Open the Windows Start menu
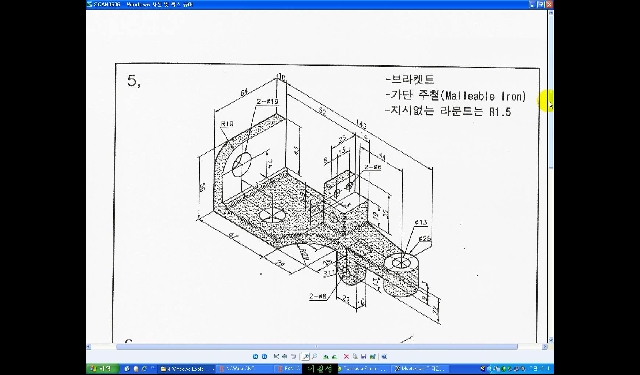640x375 pixels. [102, 368]
